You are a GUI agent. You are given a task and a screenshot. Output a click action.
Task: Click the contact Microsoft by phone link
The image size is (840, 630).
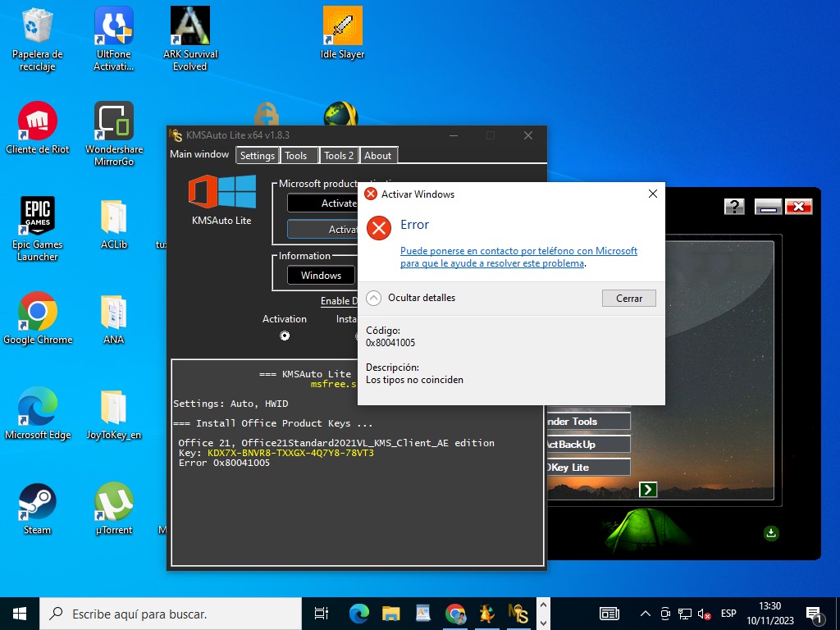point(518,257)
